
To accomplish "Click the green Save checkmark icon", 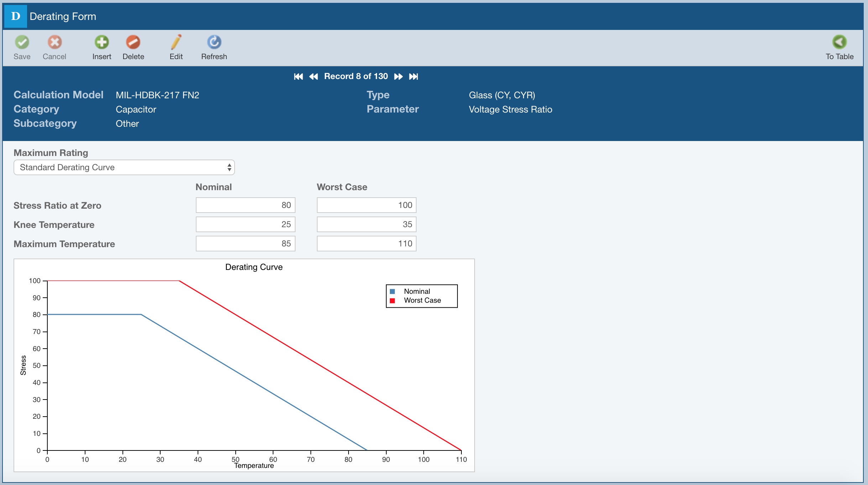I will [x=22, y=42].
